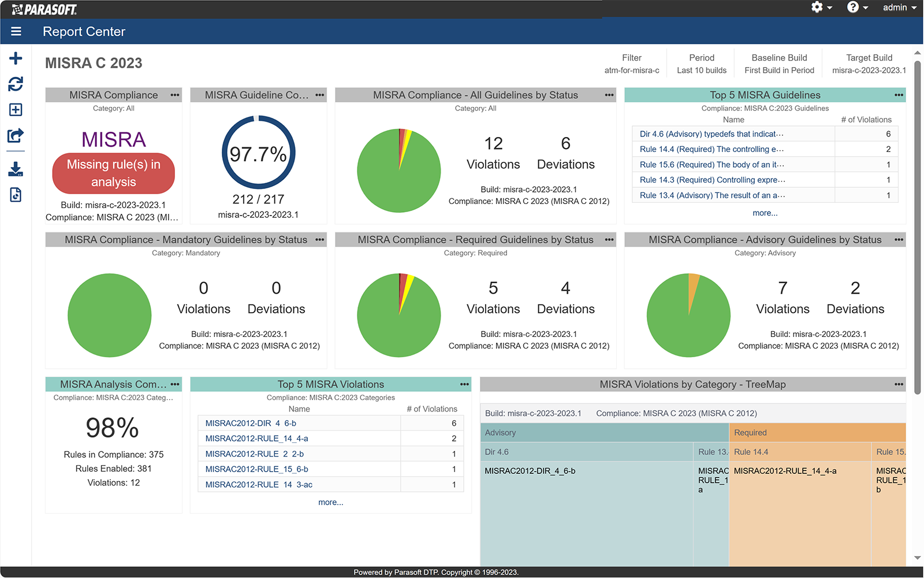Open Required Guidelines by Status widget menu
Viewport: 924px width, 578px height.
tap(609, 239)
